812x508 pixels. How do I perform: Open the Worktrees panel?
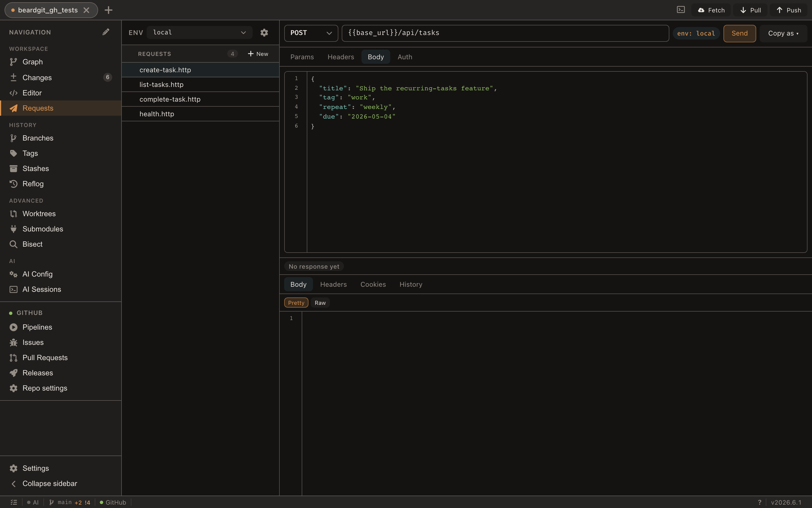(x=60, y=214)
